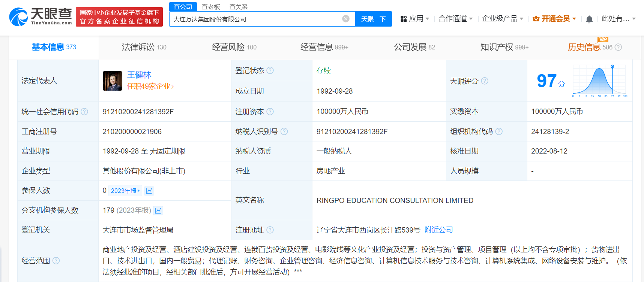This screenshot has width=644, height=282.
Task: Open the 此处有... account dropdown
Action: pyautogui.click(x=618, y=19)
